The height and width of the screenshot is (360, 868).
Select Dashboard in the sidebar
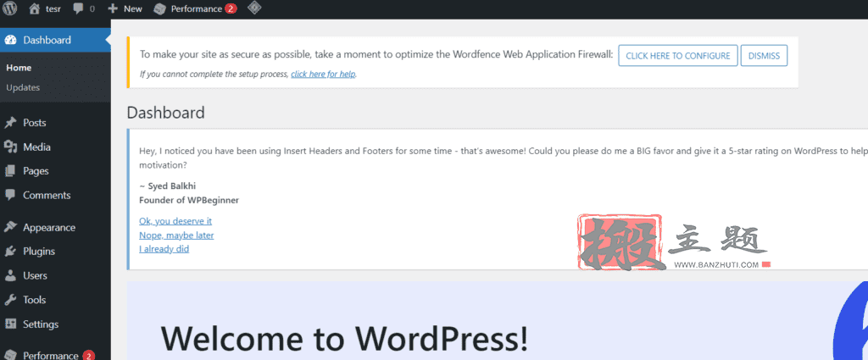coord(55,40)
